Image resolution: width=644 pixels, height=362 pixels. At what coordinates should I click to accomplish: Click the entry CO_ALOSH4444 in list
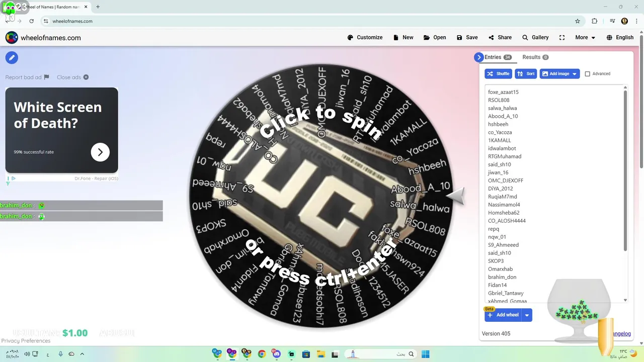[x=507, y=221]
